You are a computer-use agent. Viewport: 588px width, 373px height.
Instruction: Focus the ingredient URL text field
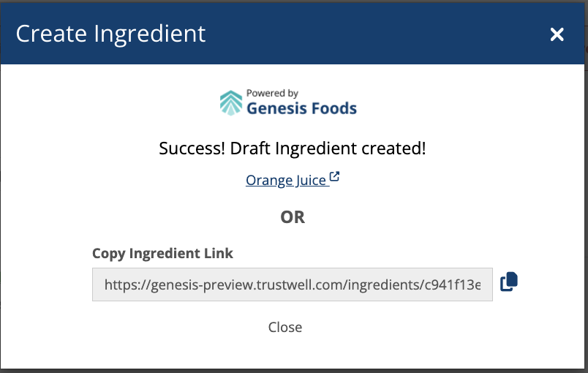pyautogui.click(x=293, y=285)
